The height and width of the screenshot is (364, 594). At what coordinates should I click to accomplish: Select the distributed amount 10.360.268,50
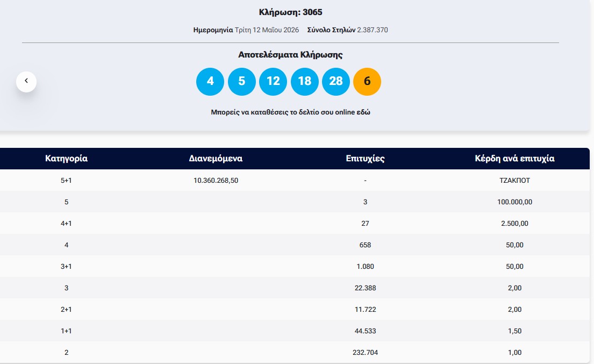(x=216, y=180)
